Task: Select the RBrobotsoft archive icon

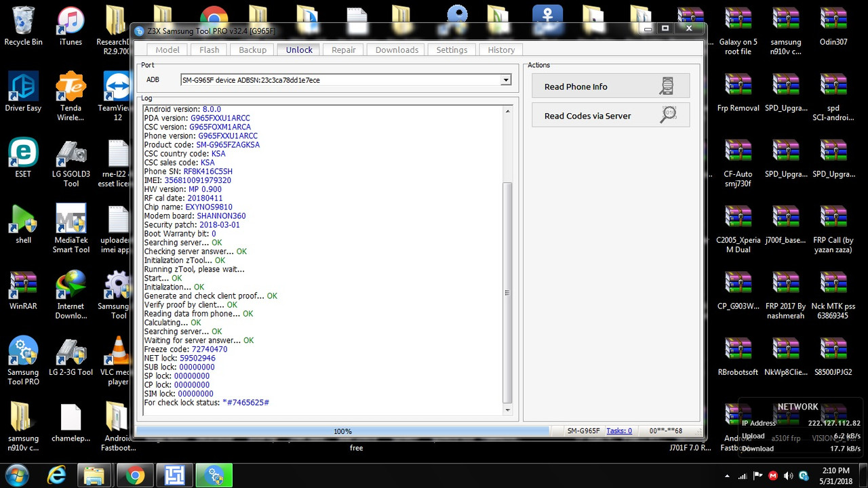Action: click(738, 357)
